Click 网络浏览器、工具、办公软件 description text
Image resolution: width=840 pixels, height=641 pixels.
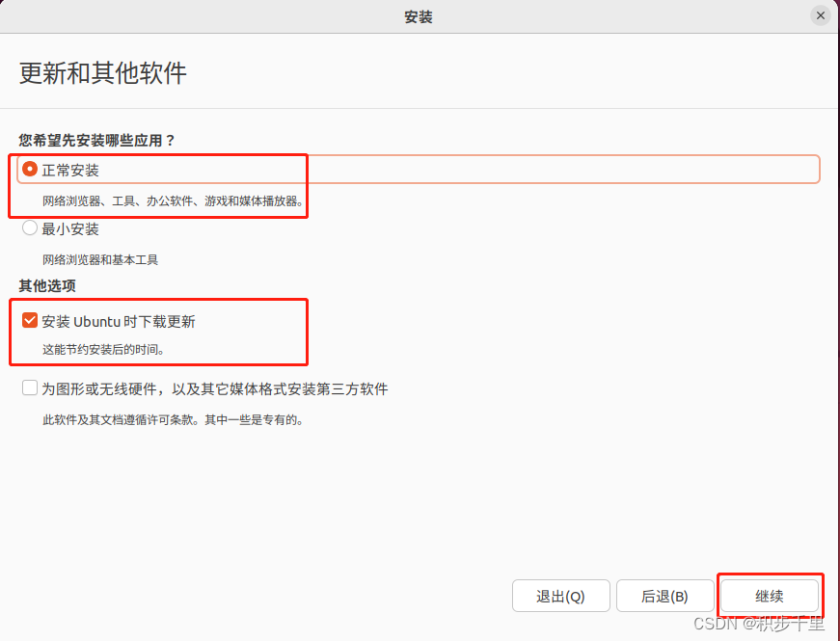[173, 200]
